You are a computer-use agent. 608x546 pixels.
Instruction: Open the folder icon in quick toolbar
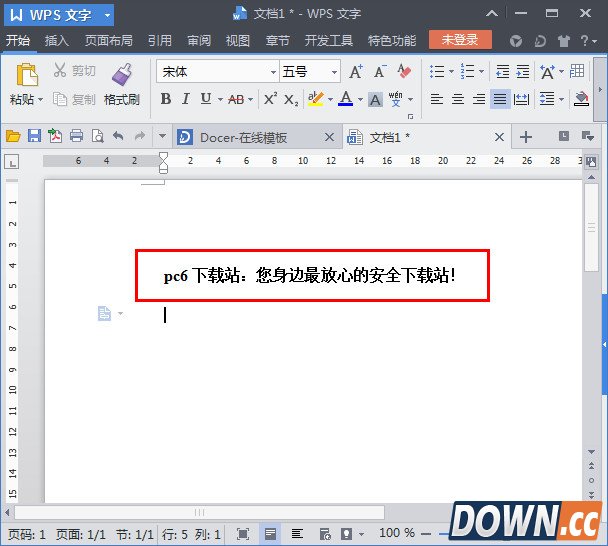click(13, 136)
